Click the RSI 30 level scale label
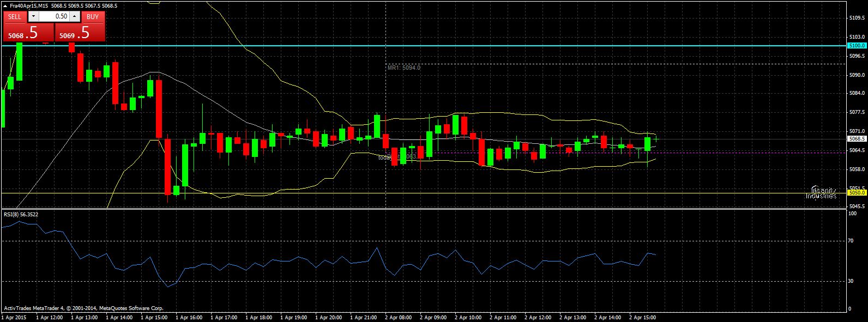Screen dimensions: 868x322 [852, 282]
